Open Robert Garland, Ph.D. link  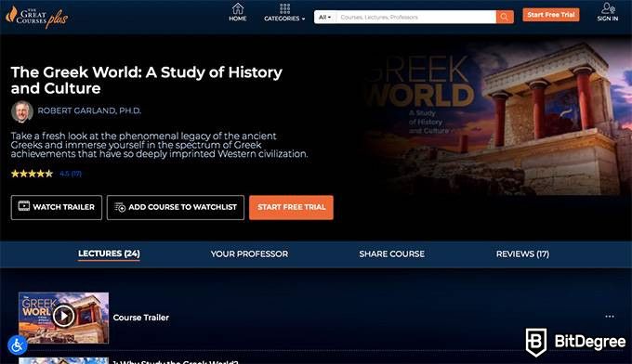(x=89, y=110)
